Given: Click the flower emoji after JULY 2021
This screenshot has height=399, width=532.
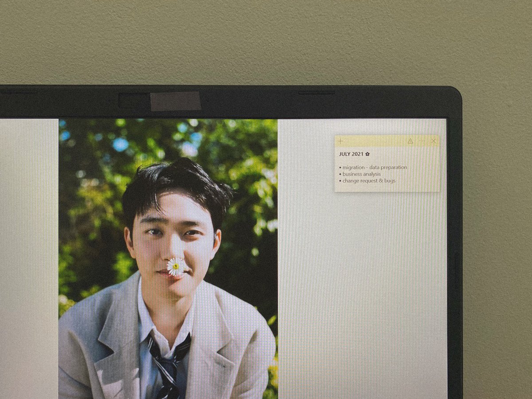Looking at the screenshot, I should coord(368,154).
